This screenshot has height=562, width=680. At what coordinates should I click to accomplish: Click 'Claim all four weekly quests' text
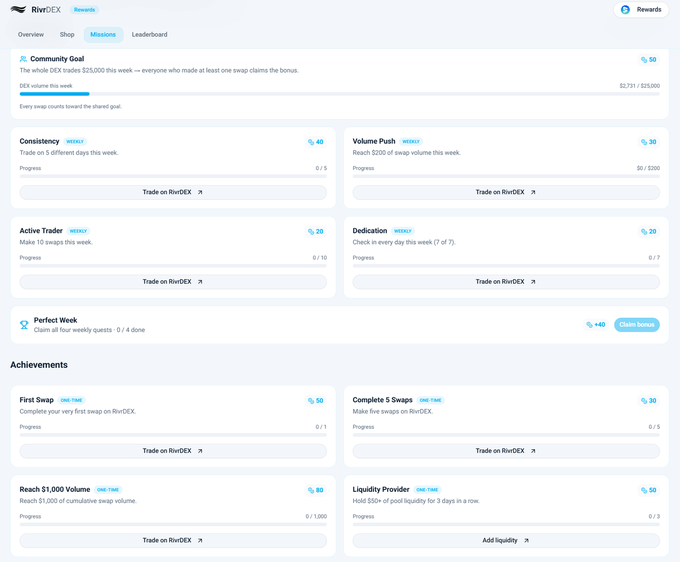73,330
